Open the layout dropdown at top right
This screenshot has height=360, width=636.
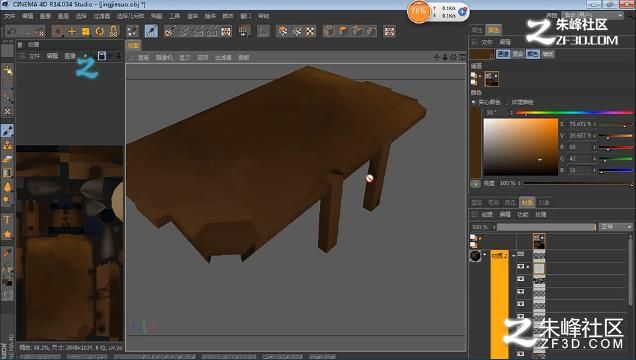pyautogui.click(x=592, y=15)
